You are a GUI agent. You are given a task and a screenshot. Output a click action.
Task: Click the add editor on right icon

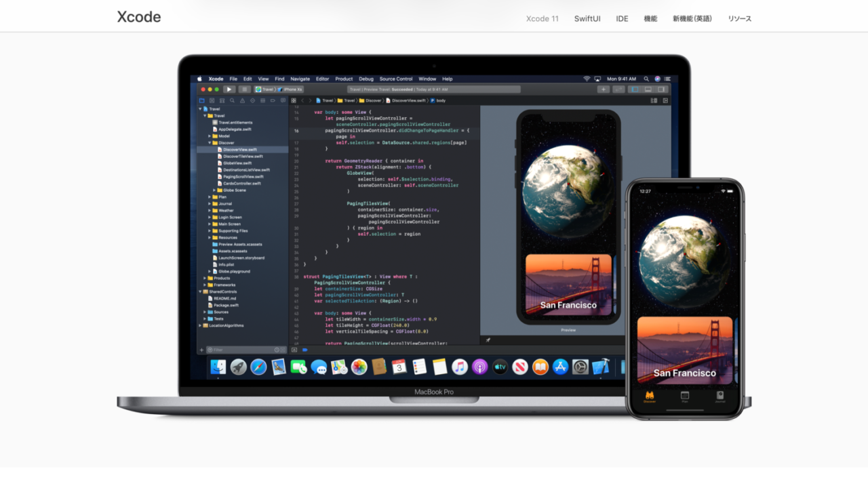click(x=665, y=100)
